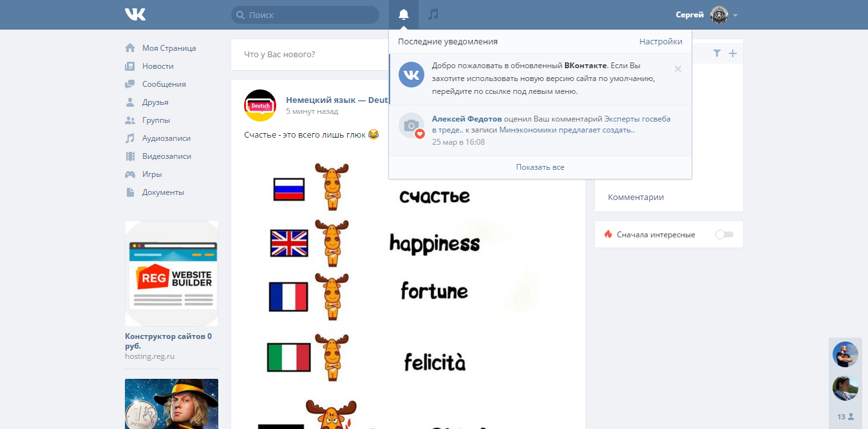Open the friends online counter 13

tap(845, 417)
